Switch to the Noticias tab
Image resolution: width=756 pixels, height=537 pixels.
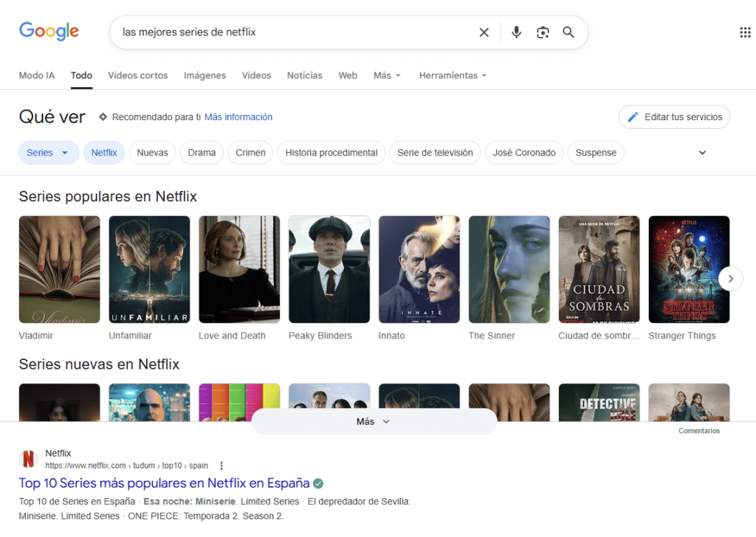[304, 75]
